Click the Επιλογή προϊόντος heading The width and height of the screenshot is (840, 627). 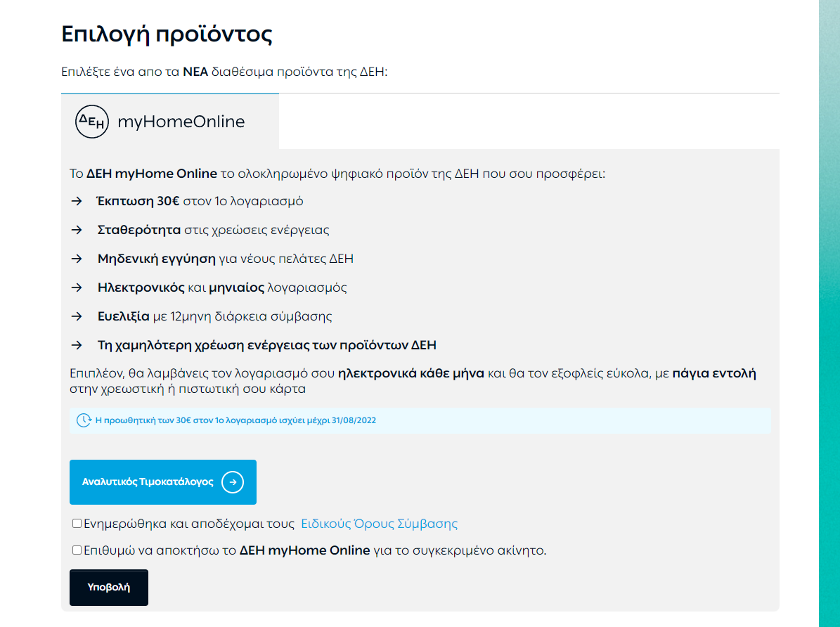pyautogui.click(x=167, y=34)
